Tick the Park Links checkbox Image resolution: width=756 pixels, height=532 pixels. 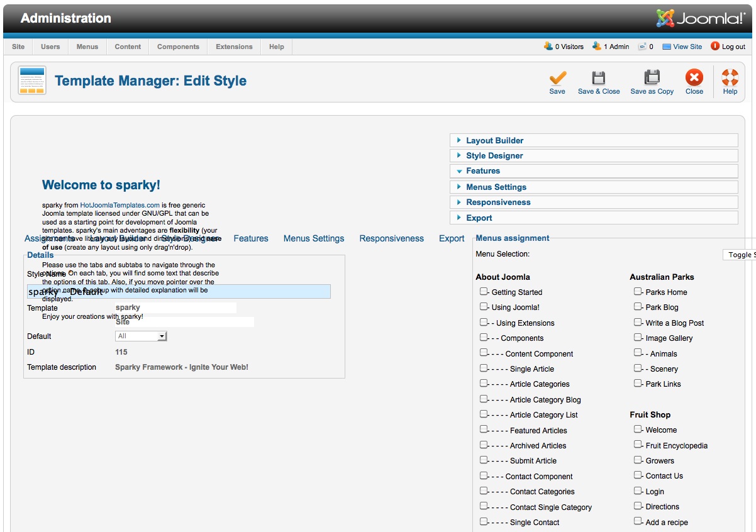pyautogui.click(x=638, y=383)
